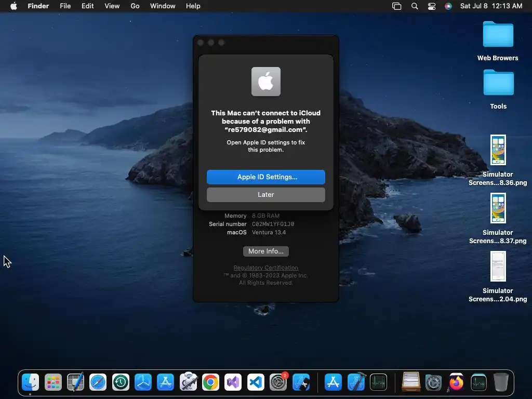
Task: Open the Finder menu
Action: [x=38, y=6]
